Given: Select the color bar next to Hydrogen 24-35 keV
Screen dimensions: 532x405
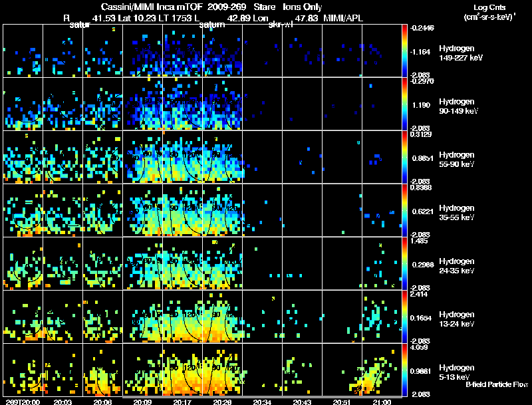Looking at the screenshot, I should click(x=404, y=263).
